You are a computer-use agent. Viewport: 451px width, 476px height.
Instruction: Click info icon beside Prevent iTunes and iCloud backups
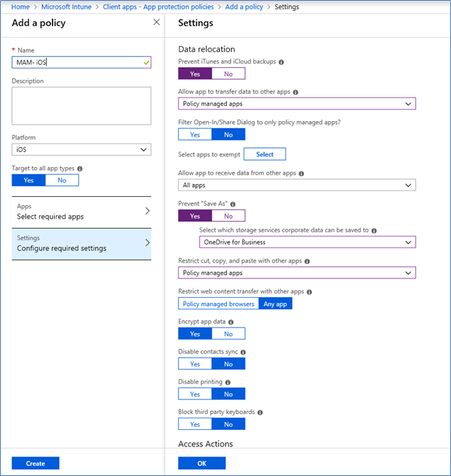click(281, 62)
